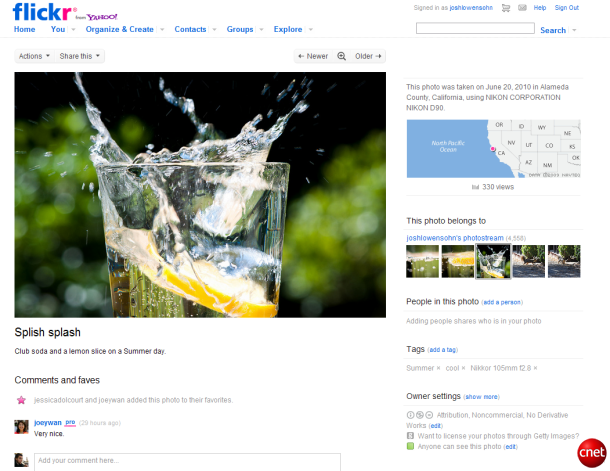Screen dimensions: 610x471
Task: Remove the Summer tag with its x
Action: coord(438,368)
